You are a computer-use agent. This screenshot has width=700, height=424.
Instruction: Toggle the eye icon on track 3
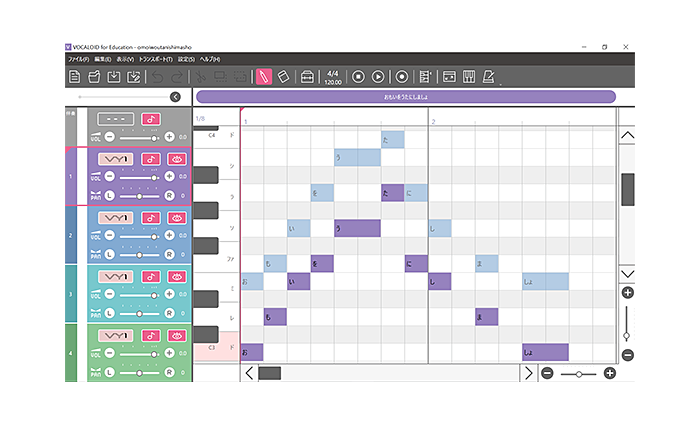[x=177, y=276]
